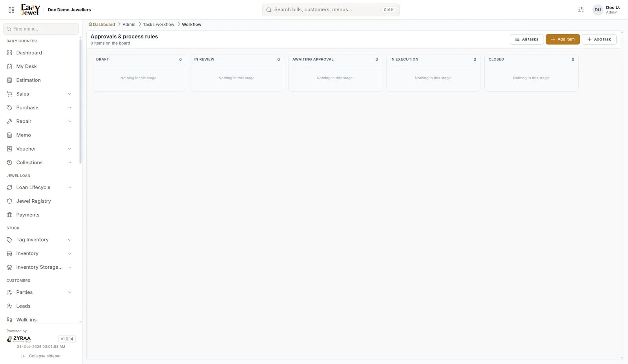Open the settings sliders icon in header
The height and width of the screenshot is (364, 628).
[x=581, y=10]
